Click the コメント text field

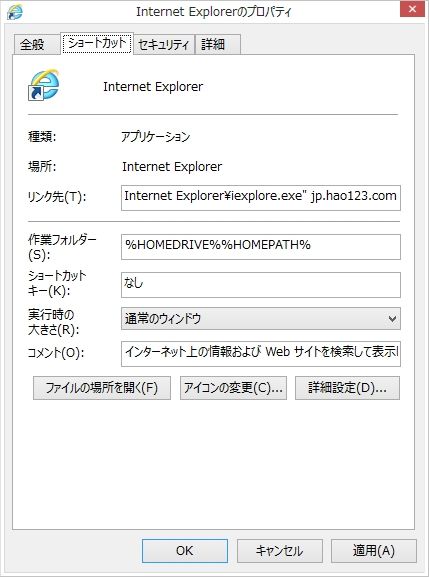260,354
